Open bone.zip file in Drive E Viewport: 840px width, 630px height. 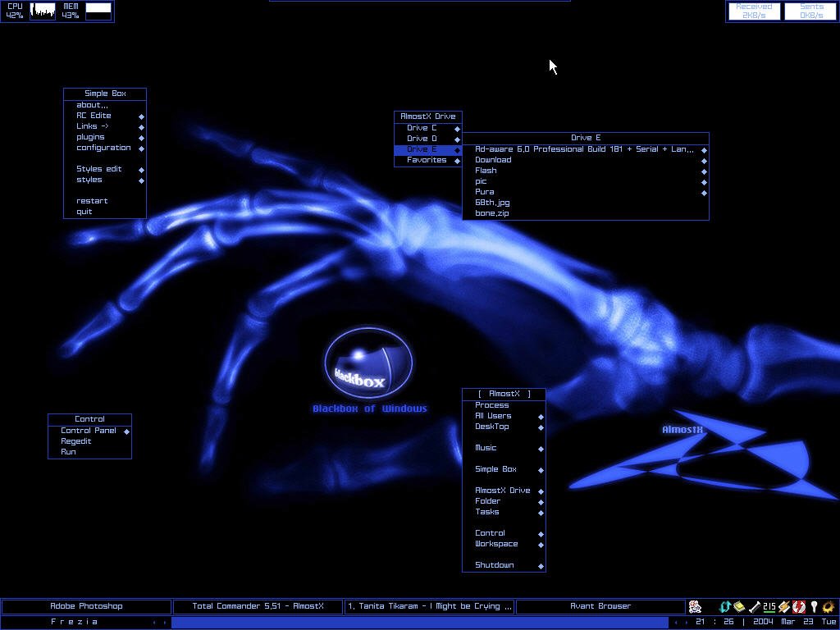tap(586, 214)
